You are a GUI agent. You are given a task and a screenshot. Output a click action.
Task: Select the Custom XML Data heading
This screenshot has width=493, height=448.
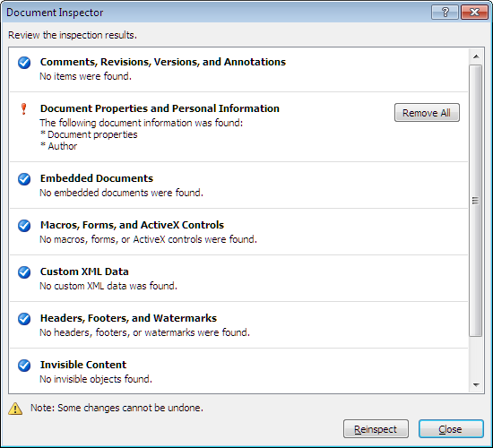(x=84, y=271)
